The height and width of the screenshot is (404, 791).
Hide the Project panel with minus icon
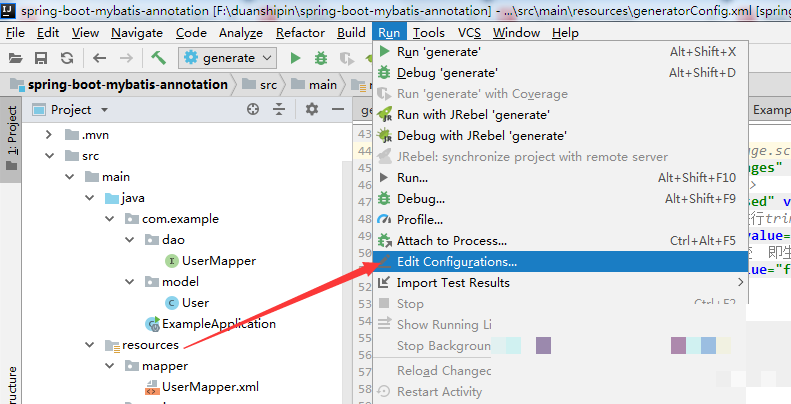tap(338, 109)
